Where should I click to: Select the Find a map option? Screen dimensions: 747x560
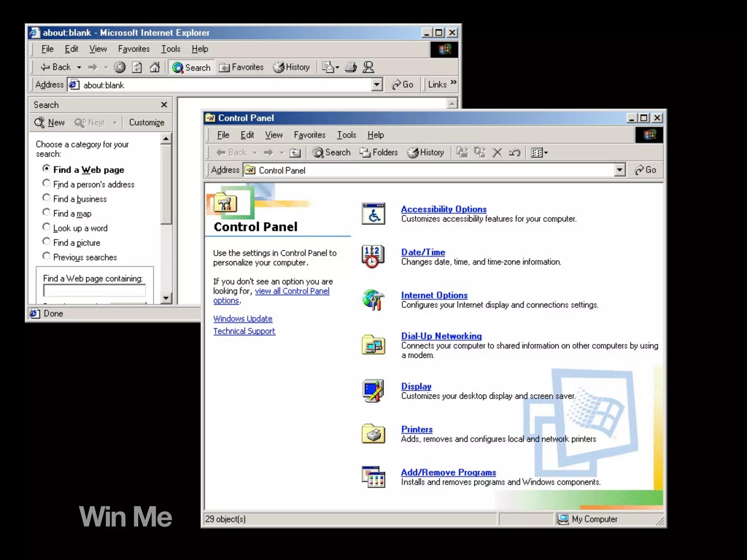point(46,213)
